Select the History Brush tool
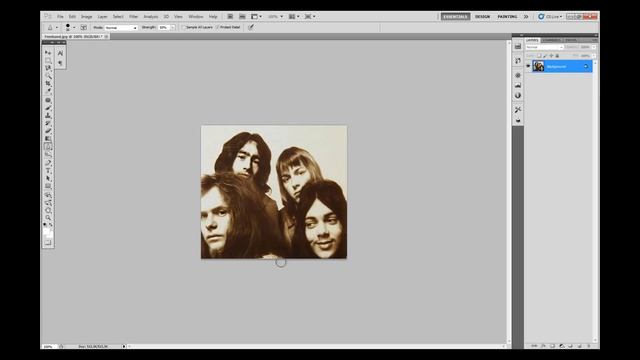 coord(48,123)
